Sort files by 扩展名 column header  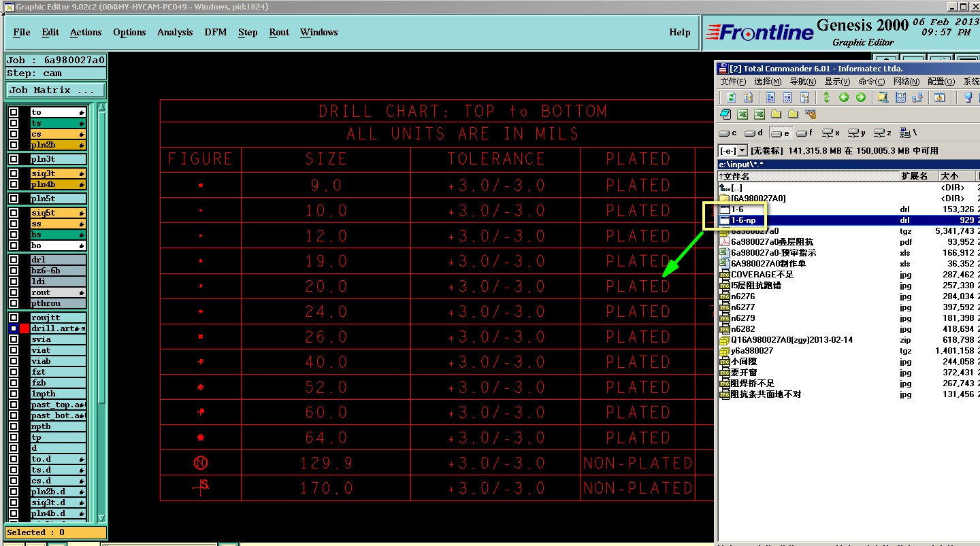(919, 176)
